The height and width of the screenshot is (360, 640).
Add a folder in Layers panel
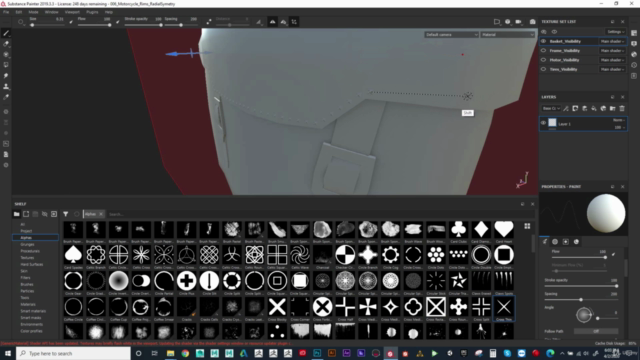point(613,109)
